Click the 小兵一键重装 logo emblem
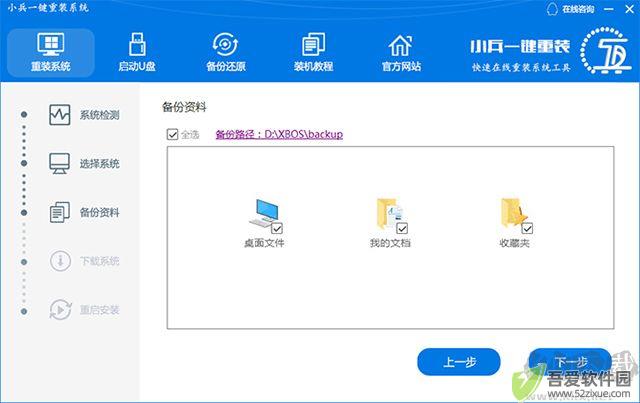The height and width of the screenshot is (403, 640). [x=605, y=51]
